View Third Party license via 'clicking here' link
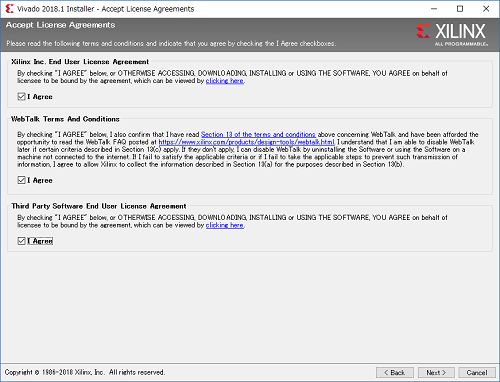The height and width of the screenshot is (382, 500). [225, 225]
